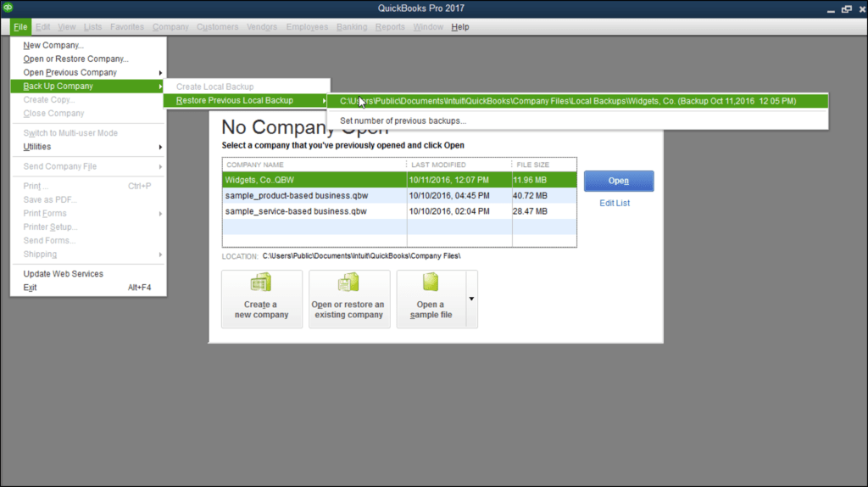Open the Favorites menu
The width and height of the screenshot is (868, 487).
coord(127,26)
